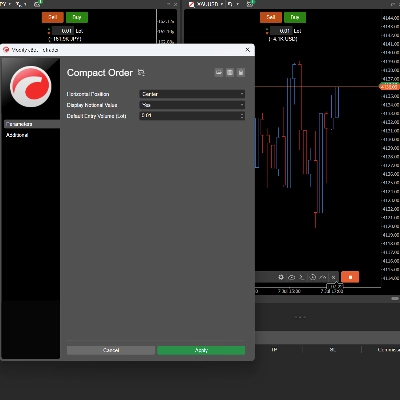Click the lot volume field on XAUUSD chart
The image size is (400, 400).
click(282, 31)
